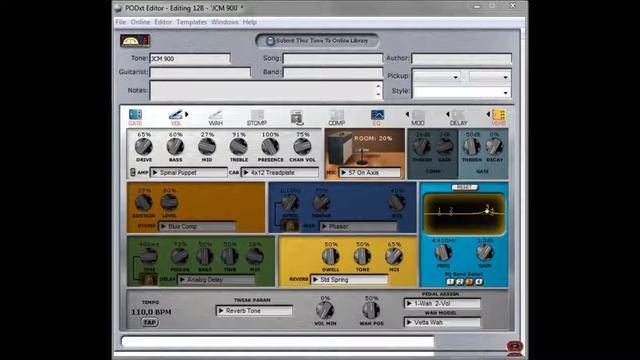Click the reverb DWELL knob
The width and height of the screenshot is (640, 360).
tap(331, 256)
